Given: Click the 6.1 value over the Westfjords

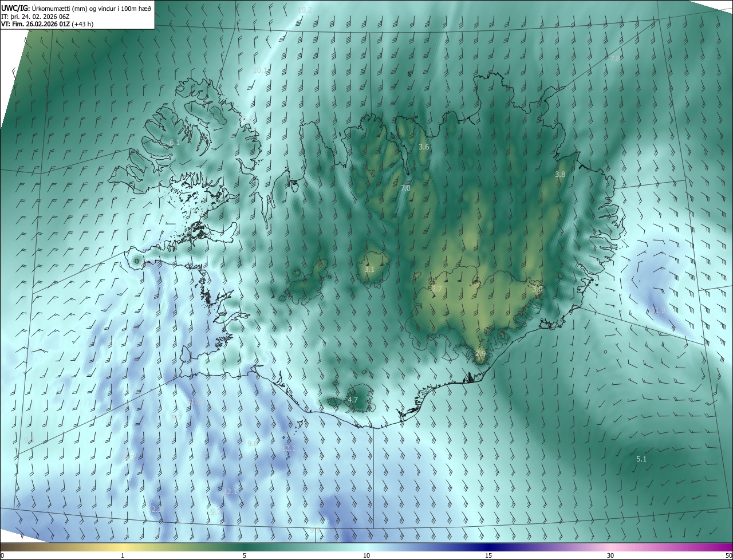Looking at the screenshot, I should 175,143.
